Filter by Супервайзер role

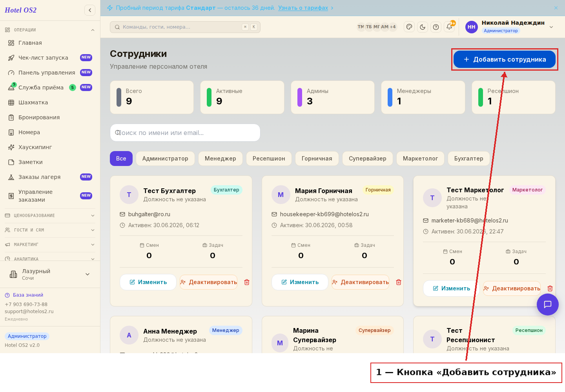(x=368, y=159)
